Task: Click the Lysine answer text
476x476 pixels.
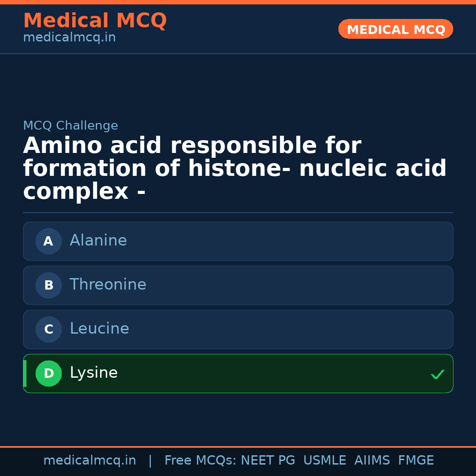Action: click(93, 373)
